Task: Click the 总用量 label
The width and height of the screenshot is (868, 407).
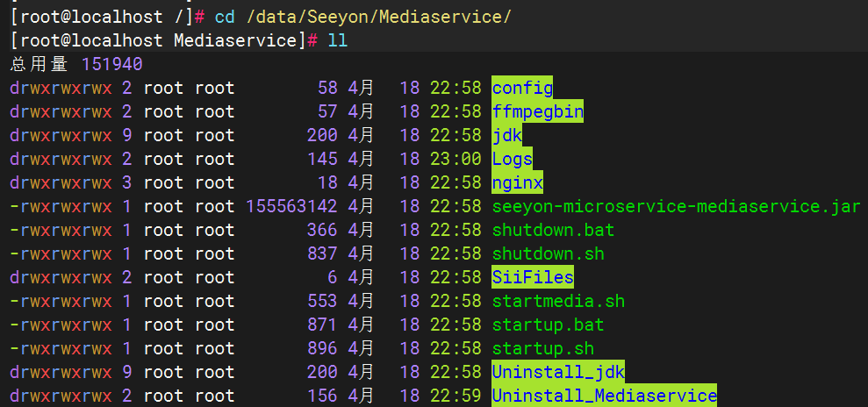Action: 39,65
